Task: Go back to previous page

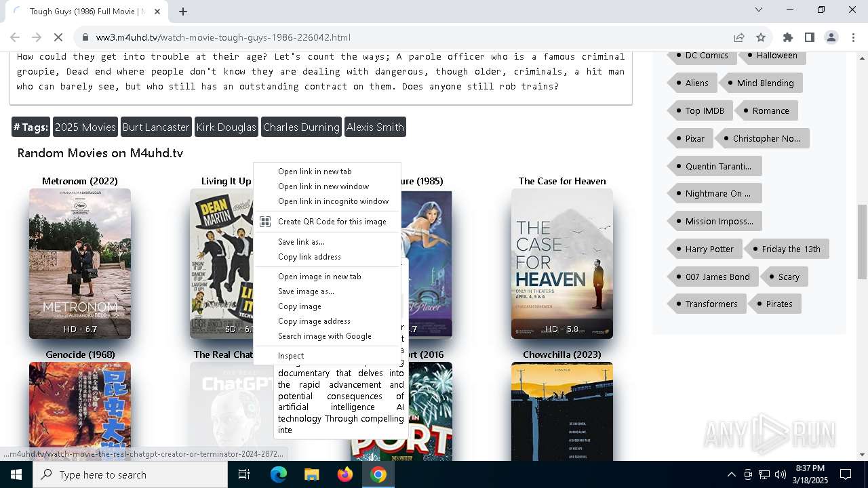Action: pos(15,37)
